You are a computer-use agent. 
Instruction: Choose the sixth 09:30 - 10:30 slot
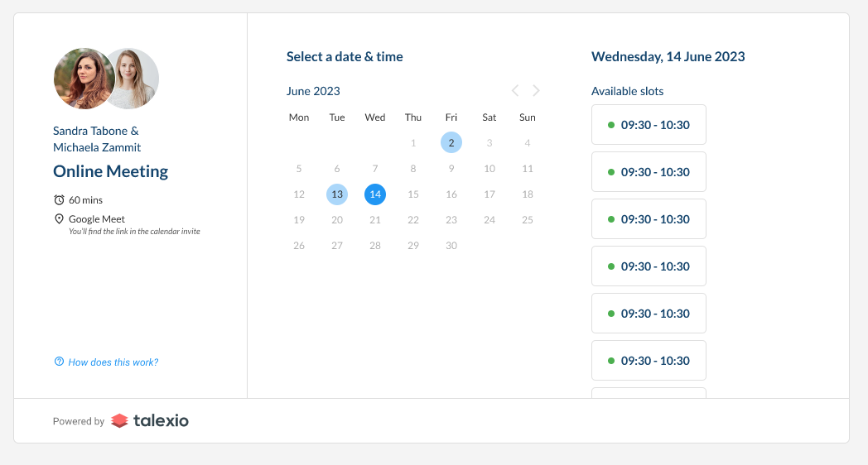pyautogui.click(x=649, y=361)
